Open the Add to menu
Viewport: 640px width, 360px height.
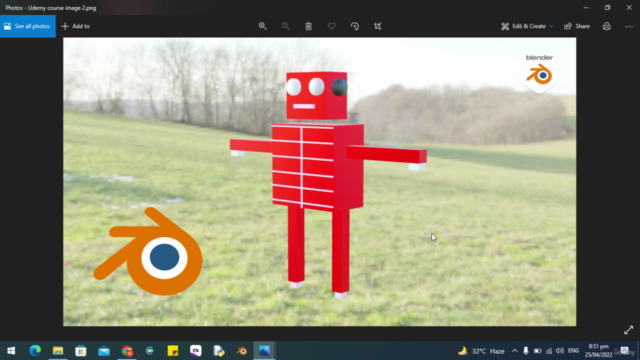(x=76, y=26)
